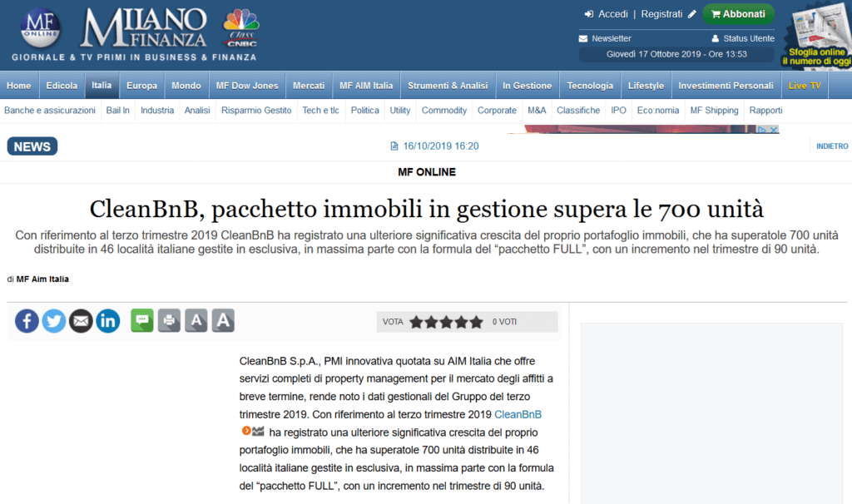Click the NEWS badge
This screenshot has height=504, width=852.
click(x=32, y=146)
